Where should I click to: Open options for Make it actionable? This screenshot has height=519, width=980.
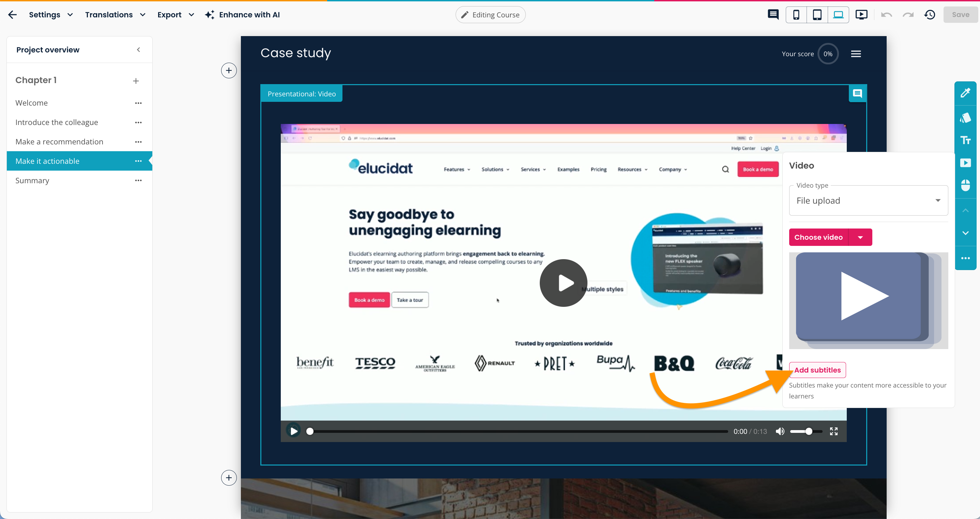pos(138,161)
